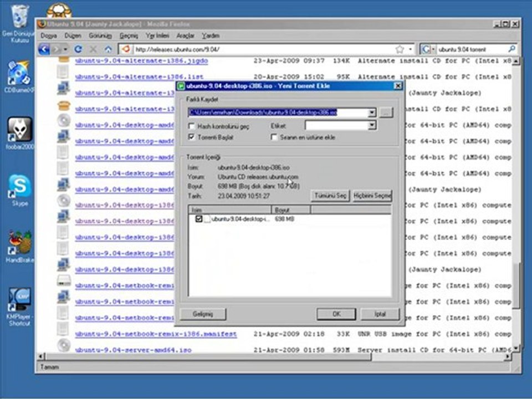Click the 'İsim' column header in file list

click(230, 209)
